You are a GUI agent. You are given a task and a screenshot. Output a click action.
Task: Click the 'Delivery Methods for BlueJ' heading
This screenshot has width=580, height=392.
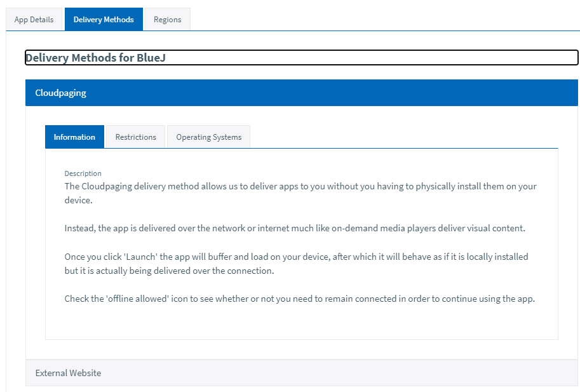302,58
